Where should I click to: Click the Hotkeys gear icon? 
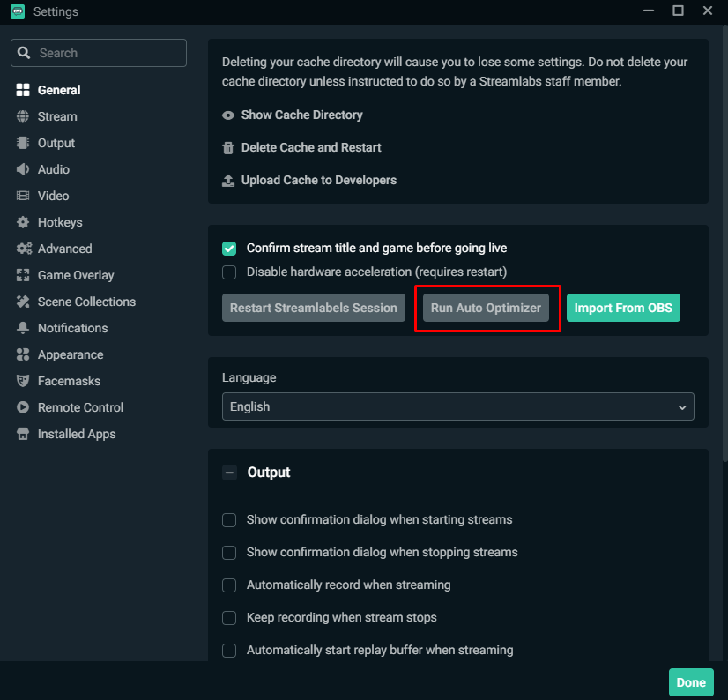(23, 222)
